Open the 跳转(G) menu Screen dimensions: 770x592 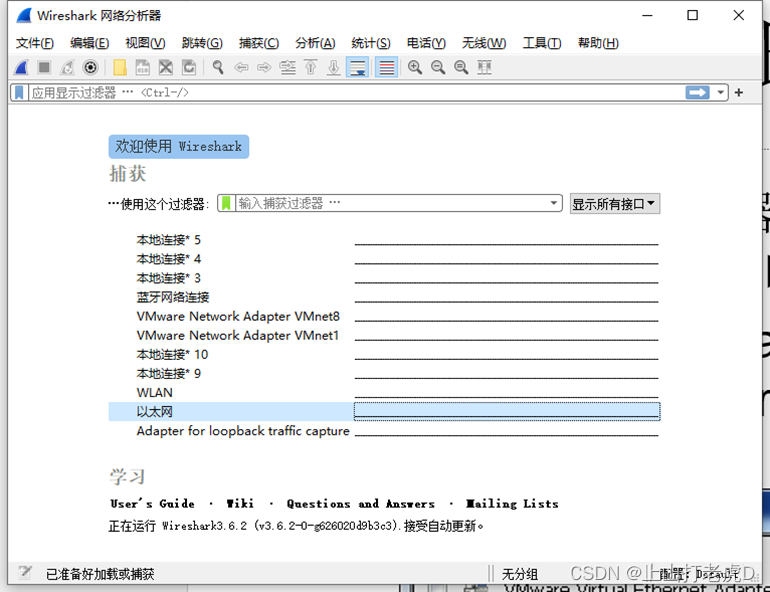tap(202, 43)
